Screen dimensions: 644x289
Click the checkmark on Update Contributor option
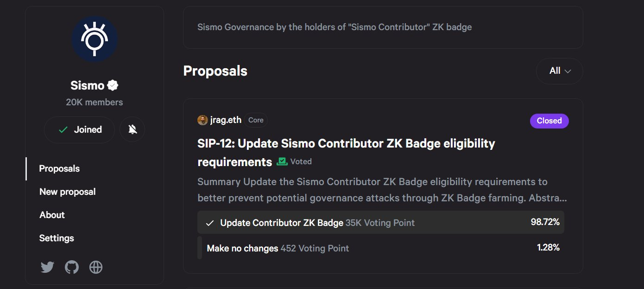pyautogui.click(x=210, y=223)
